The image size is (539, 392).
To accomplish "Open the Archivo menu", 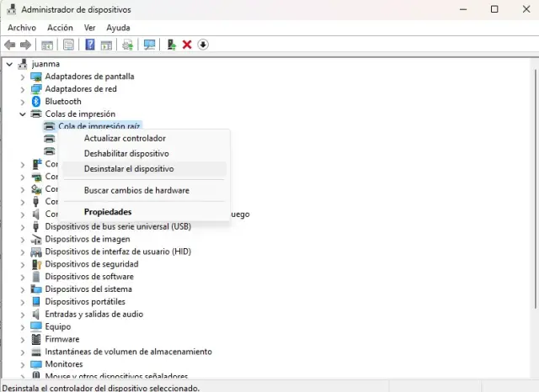I will [22, 27].
